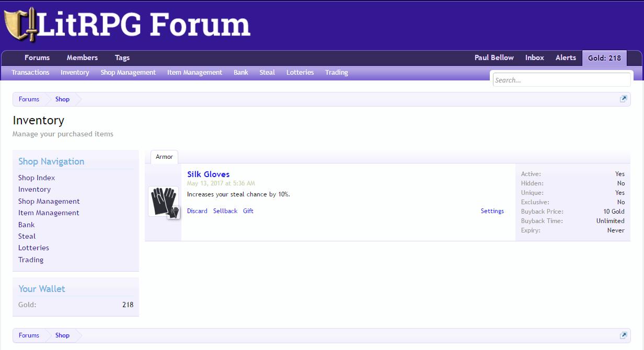644x350 pixels.
Task: Open Trading from the sidebar list
Action: click(x=31, y=260)
